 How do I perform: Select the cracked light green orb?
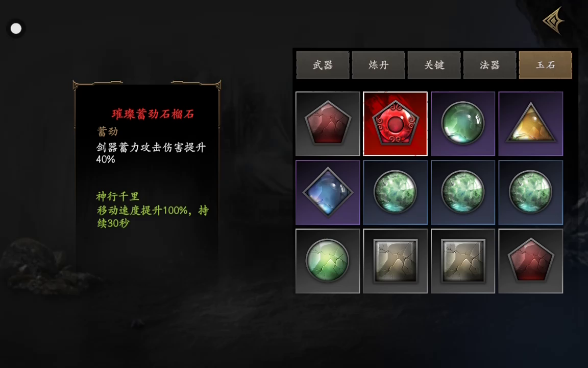point(328,261)
